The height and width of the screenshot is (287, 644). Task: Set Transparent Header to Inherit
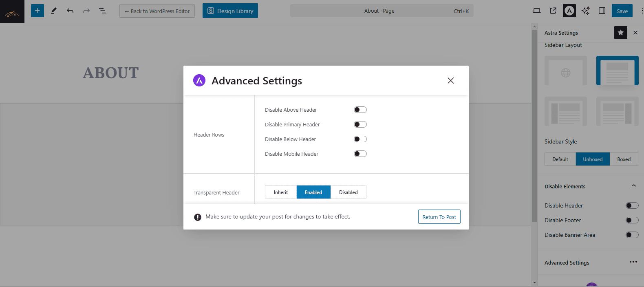tap(281, 192)
